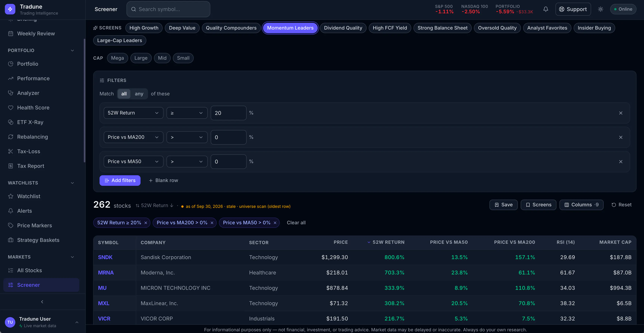Open Price Markers in the sidebar
This screenshot has height=333, width=644.
pos(41,225)
